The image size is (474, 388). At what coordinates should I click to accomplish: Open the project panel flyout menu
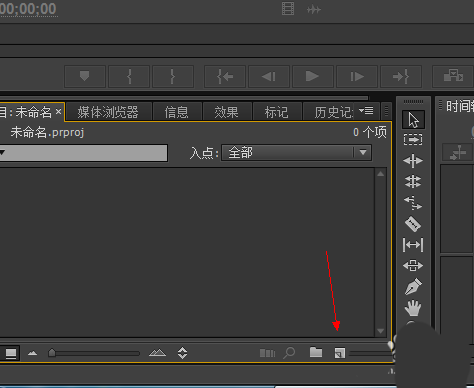pos(366,111)
